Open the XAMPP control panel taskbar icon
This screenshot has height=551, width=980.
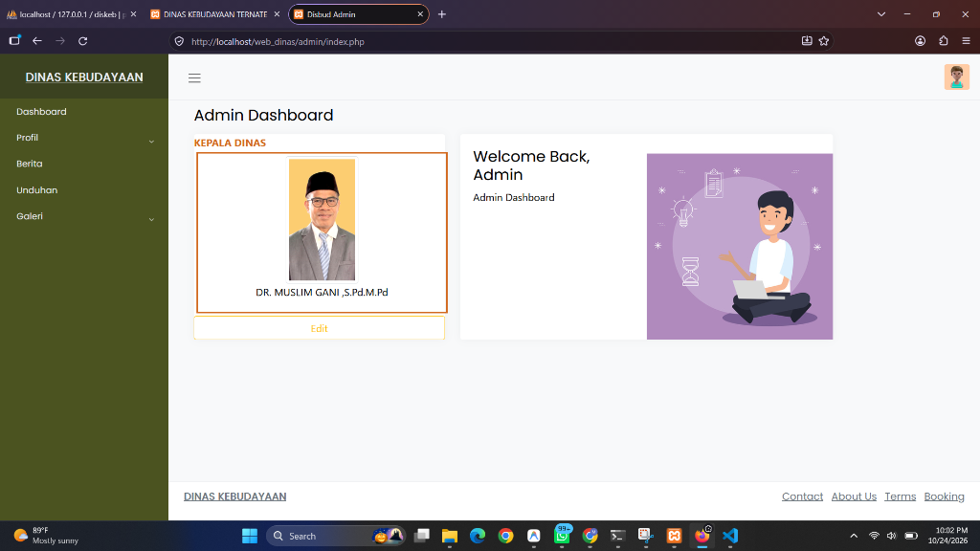[x=674, y=536]
